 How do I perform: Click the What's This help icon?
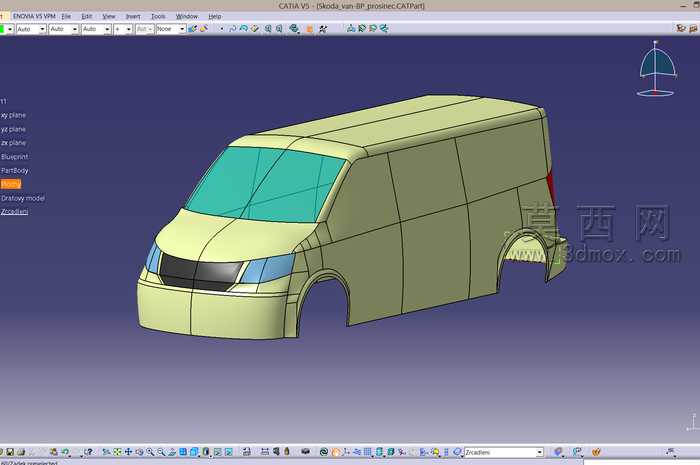click(x=89, y=452)
